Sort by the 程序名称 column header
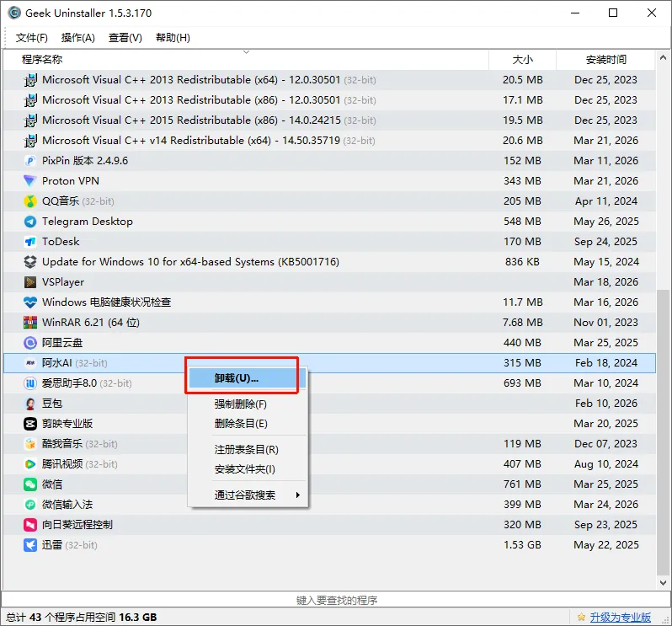Screen dimensions: 672x626 click(x=246, y=60)
